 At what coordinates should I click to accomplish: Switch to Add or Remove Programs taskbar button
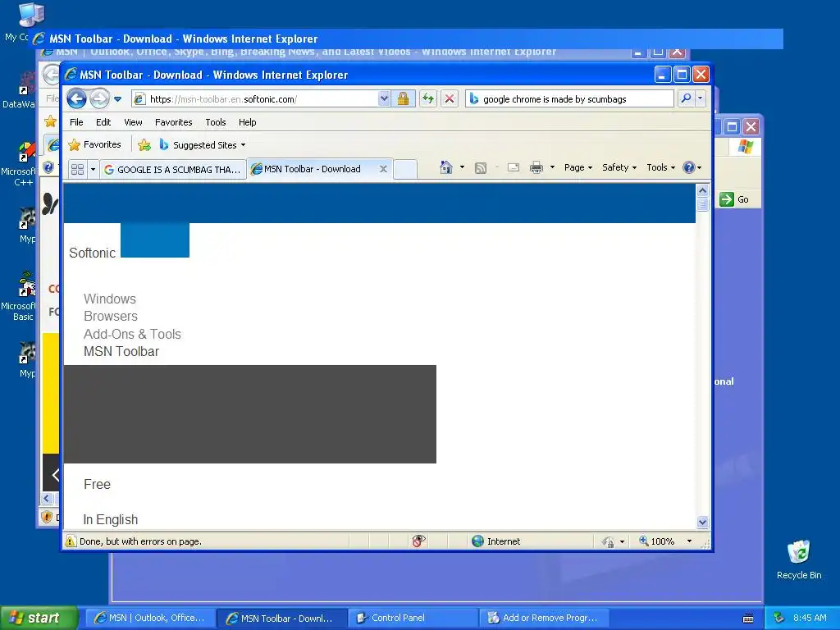pos(545,619)
